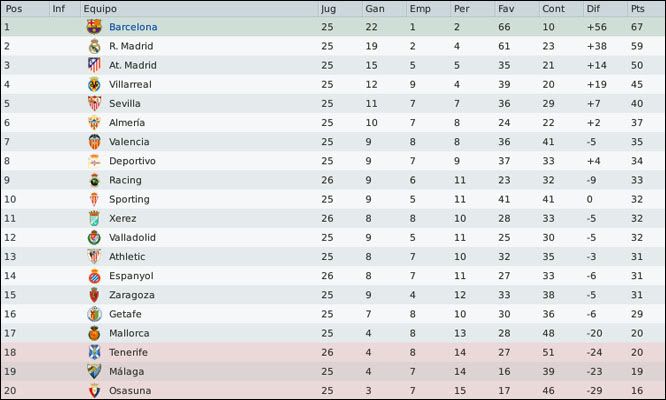Click the Málaga club crest
Screen dimensions: 666x400
[94, 372]
